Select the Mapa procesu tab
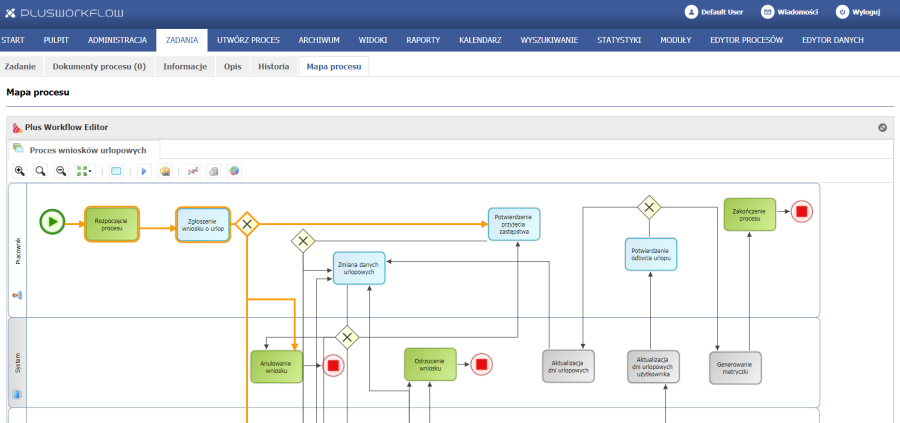 (x=334, y=67)
